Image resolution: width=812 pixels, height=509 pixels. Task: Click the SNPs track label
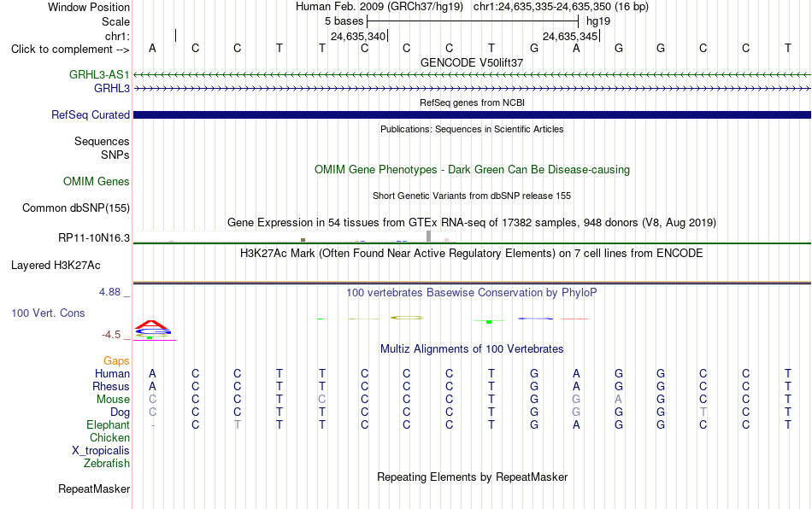tap(115, 155)
